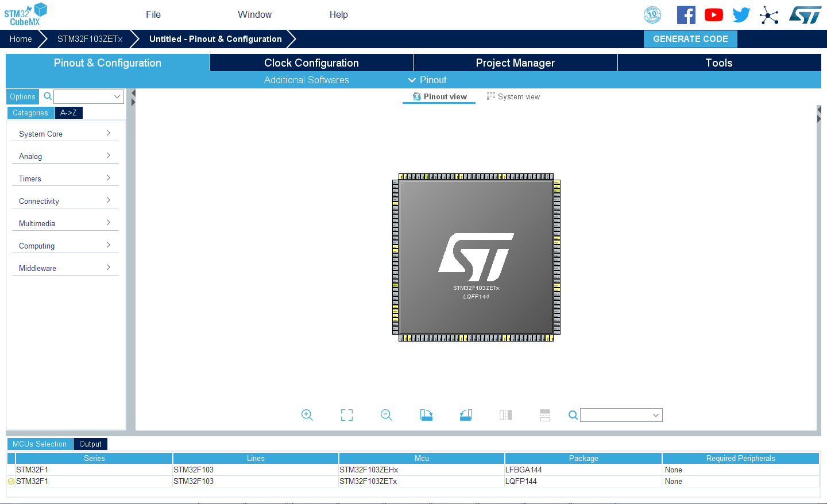Show categories A->Z sorted tab

pos(68,113)
